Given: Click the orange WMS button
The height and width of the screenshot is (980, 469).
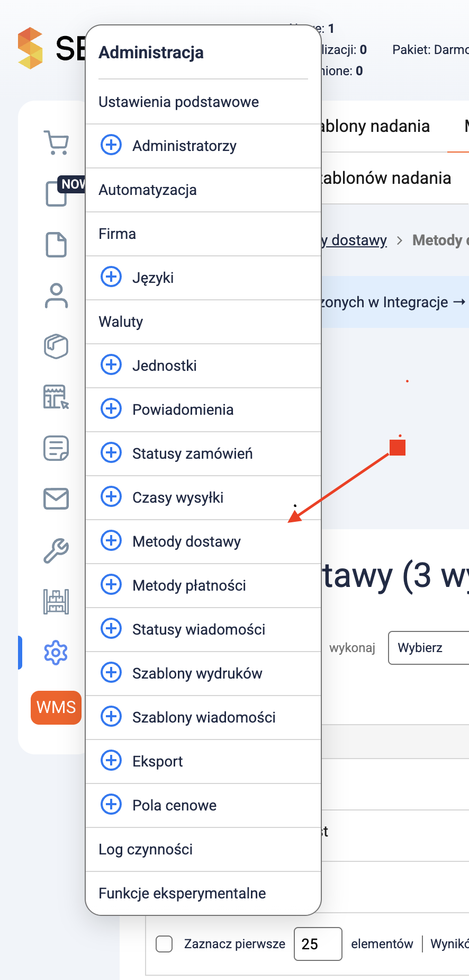Looking at the screenshot, I should [x=56, y=707].
